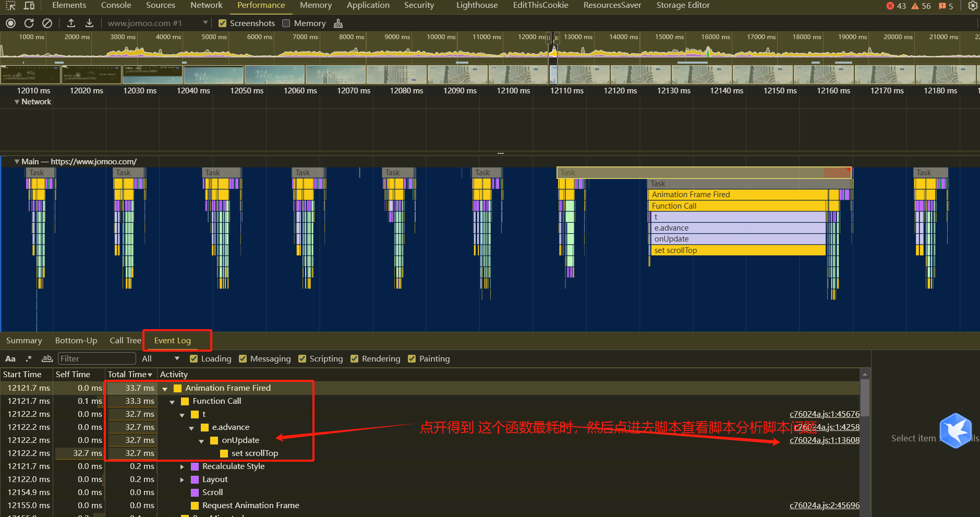Select the Animation Frame Fired flame bar
Image resolution: width=980 pixels, height=517 pixels.
[737, 195]
